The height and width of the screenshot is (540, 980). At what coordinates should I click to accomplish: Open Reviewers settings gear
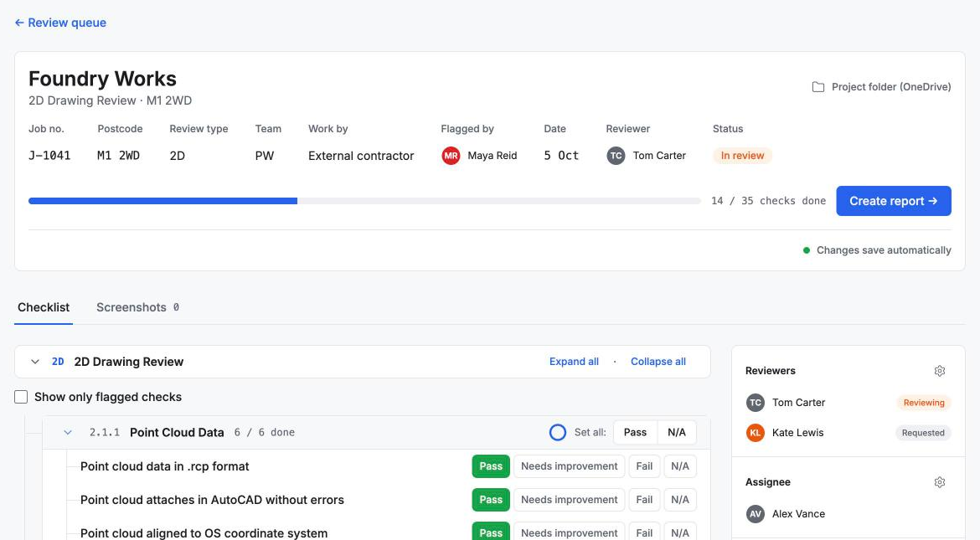(939, 371)
